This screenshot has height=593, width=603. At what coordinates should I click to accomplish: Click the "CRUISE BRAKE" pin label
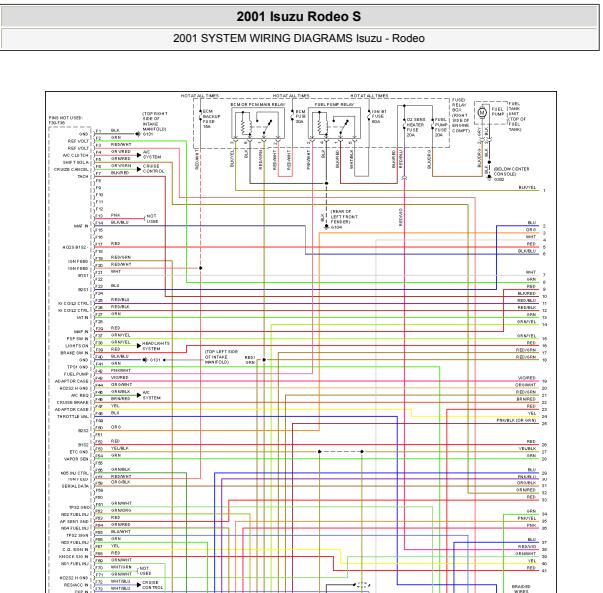(x=73, y=402)
